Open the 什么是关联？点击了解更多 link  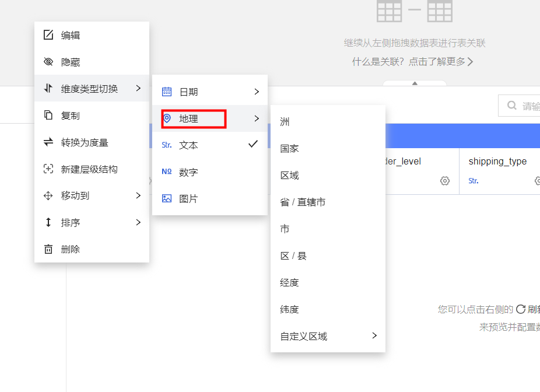pos(412,61)
